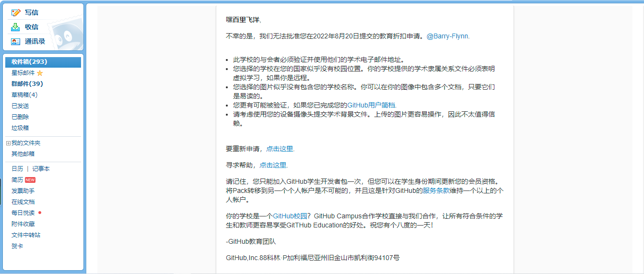
Task: Open the 日历 calendar link
Action: tap(17, 169)
